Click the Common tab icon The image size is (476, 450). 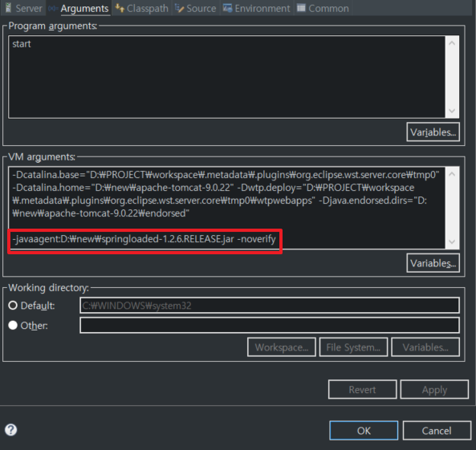(301, 8)
